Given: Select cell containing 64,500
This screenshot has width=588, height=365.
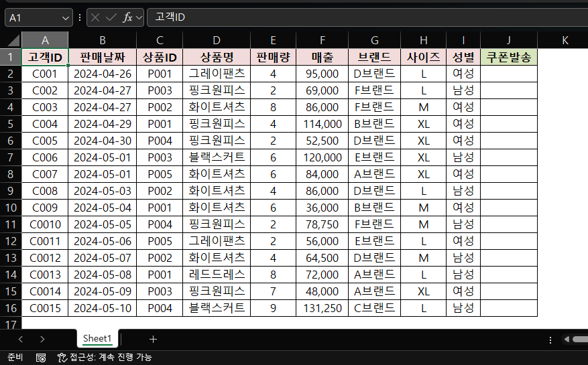Looking at the screenshot, I should 322,258.
